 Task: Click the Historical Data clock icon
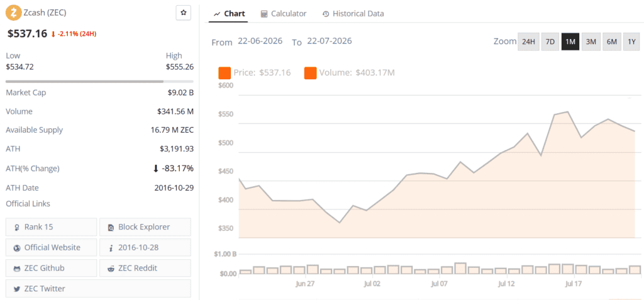click(x=326, y=14)
